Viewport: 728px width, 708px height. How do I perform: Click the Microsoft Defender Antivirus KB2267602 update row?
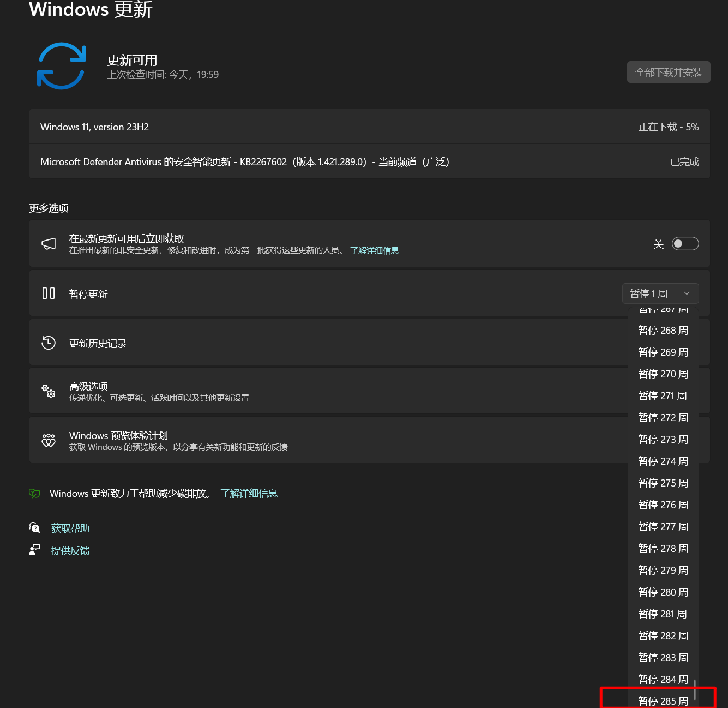coord(370,161)
